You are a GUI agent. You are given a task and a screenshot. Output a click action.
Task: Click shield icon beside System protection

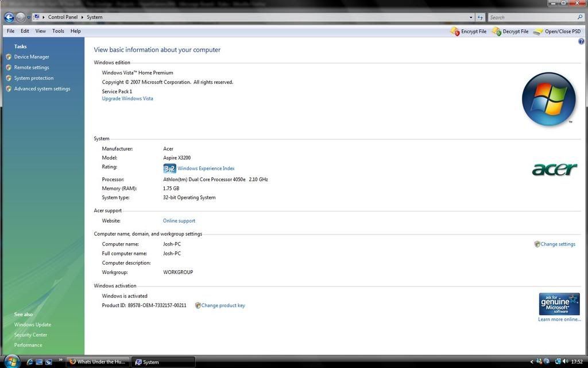(9, 78)
